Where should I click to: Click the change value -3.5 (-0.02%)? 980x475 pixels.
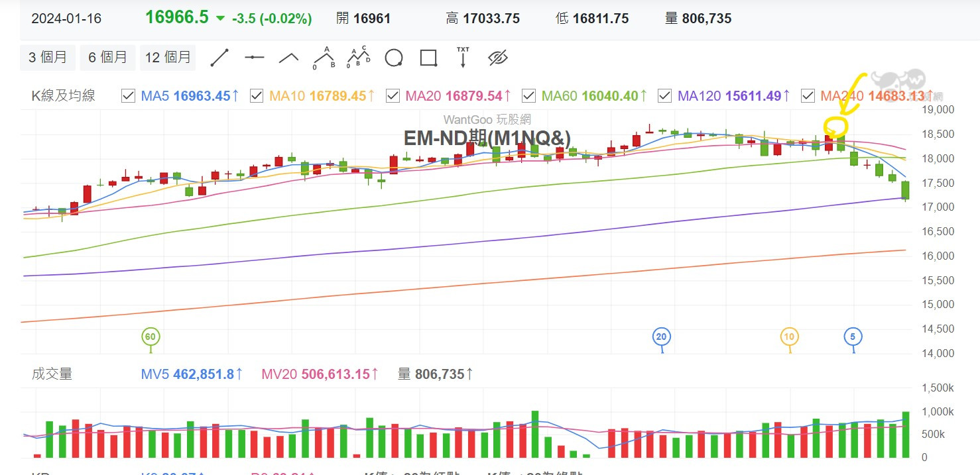(272, 19)
